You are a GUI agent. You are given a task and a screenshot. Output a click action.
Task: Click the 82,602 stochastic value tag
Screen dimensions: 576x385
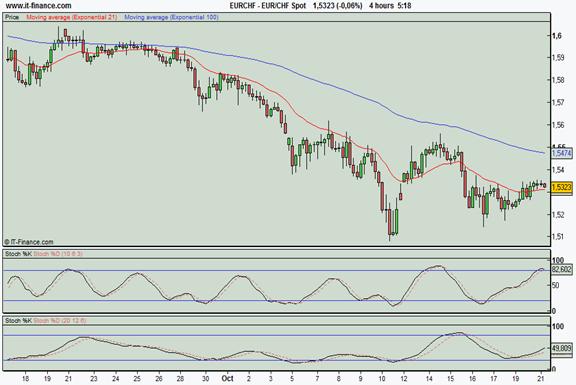tap(562, 270)
